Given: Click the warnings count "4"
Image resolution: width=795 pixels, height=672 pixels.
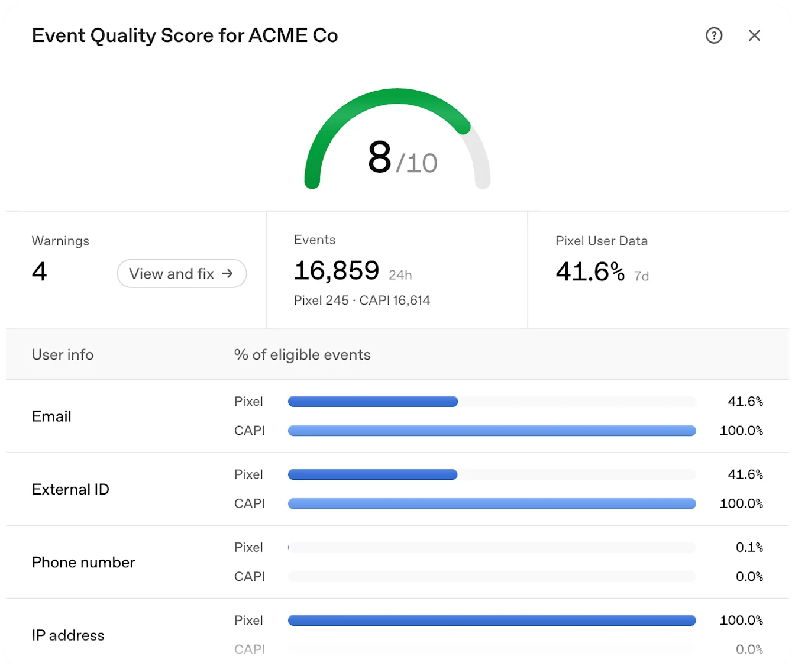Looking at the screenshot, I should coord(39,272).
